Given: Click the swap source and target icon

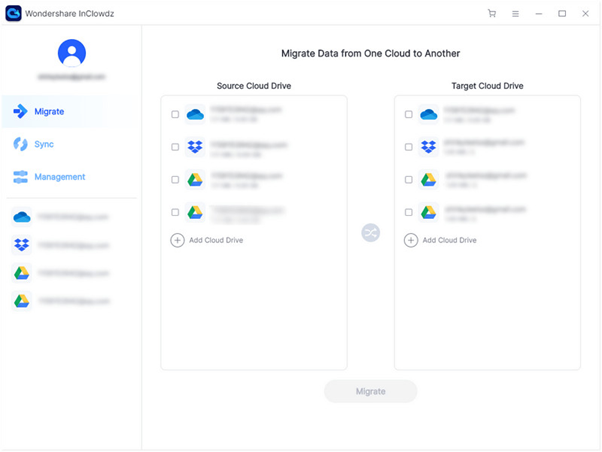Looking at the screenshot, I should coord(370,233).
